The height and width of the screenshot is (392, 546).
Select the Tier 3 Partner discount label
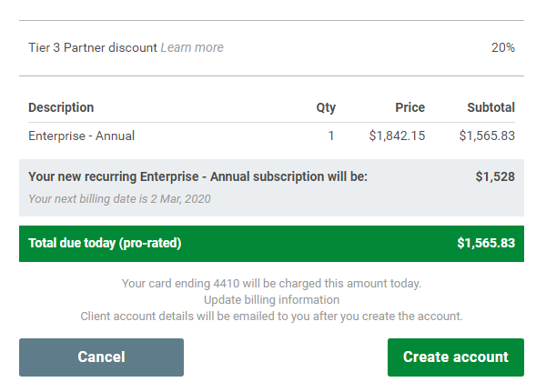[93, 47]
